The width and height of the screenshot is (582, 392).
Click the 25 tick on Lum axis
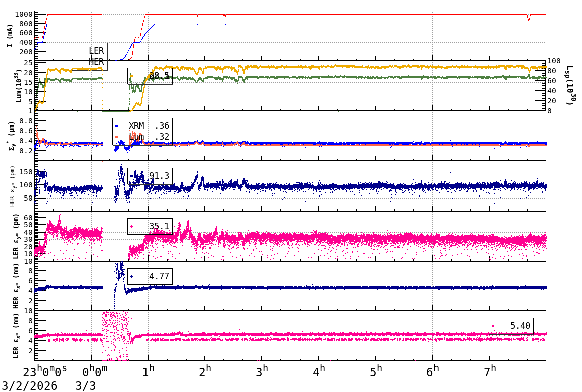28,63
